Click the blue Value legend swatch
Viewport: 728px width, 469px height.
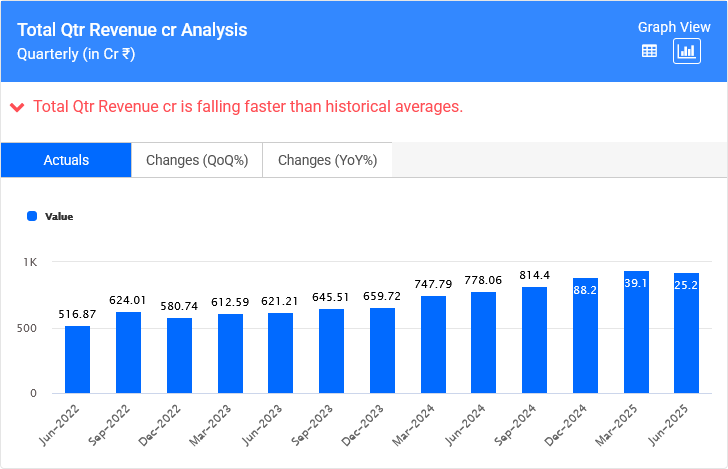pos(32,216)
